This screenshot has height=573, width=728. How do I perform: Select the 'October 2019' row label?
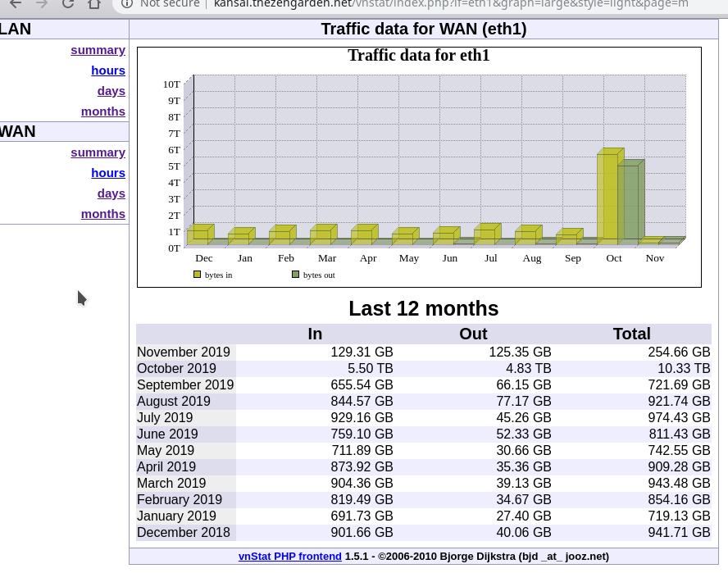[x=176, y=368]
